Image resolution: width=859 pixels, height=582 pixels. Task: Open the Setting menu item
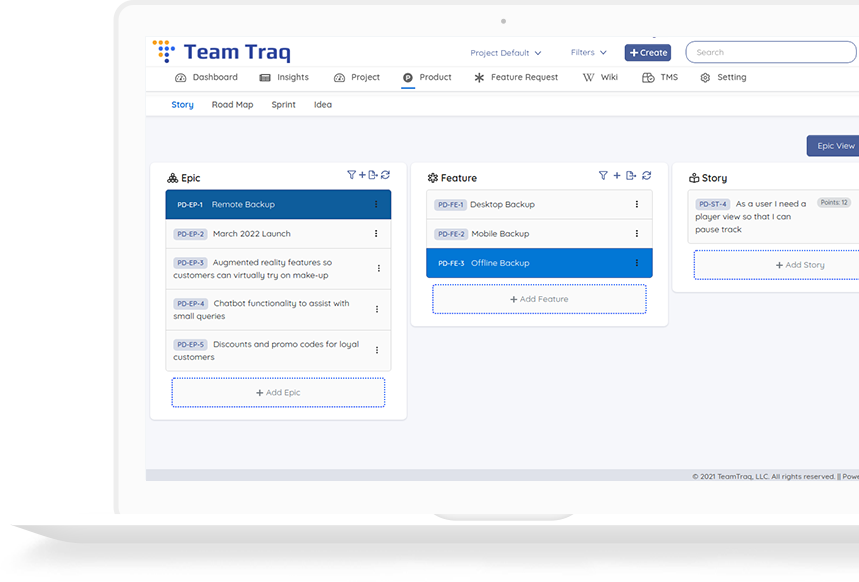coord(723,77)
